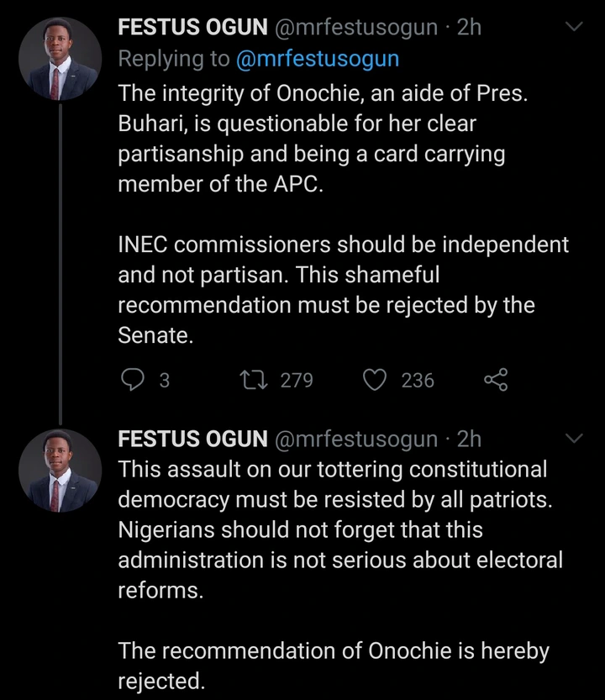Open FESTUS OGUN name in second tweet
This screenshot has width=605, height=700.
coord(192,439)
